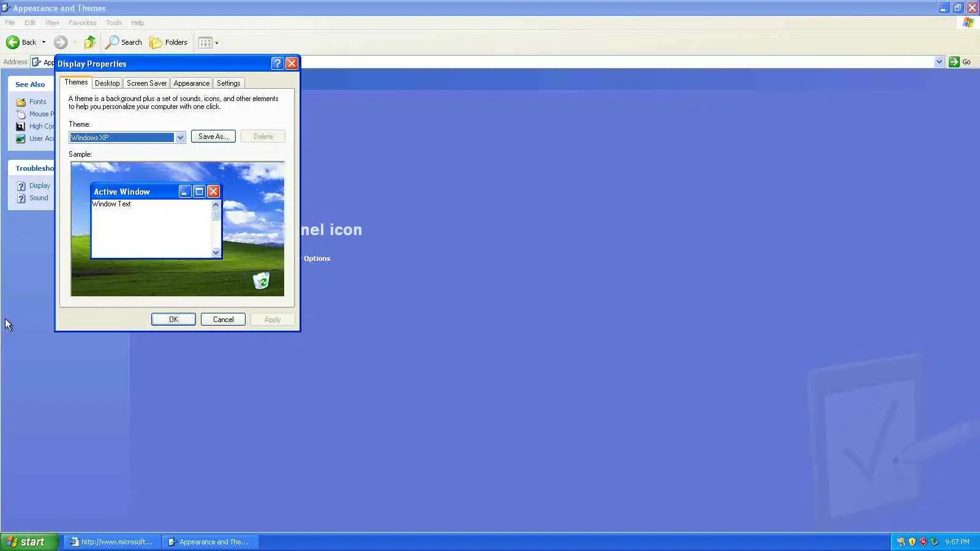Open the View menu
This screenshot has height=551, width=980.
point(52,23)
